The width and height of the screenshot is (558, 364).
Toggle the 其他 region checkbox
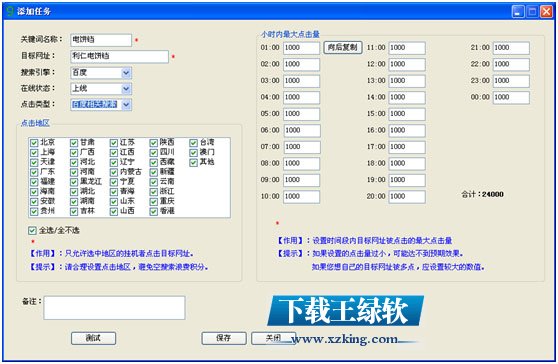194,163
